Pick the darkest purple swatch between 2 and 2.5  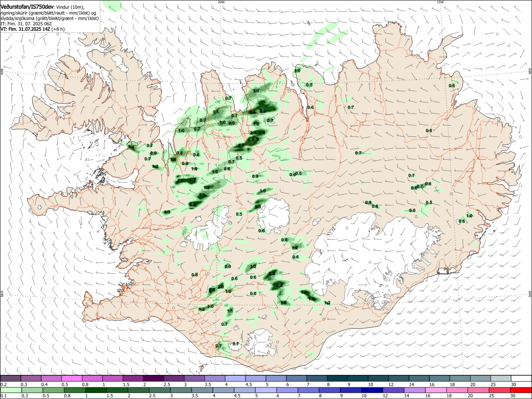(x=153, y=378)
